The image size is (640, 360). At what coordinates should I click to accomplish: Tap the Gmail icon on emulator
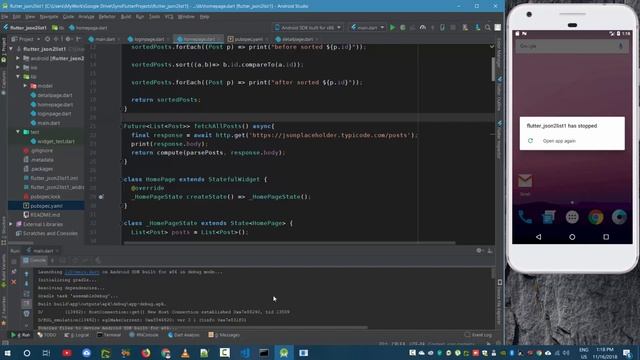click(x=525, y=180)
